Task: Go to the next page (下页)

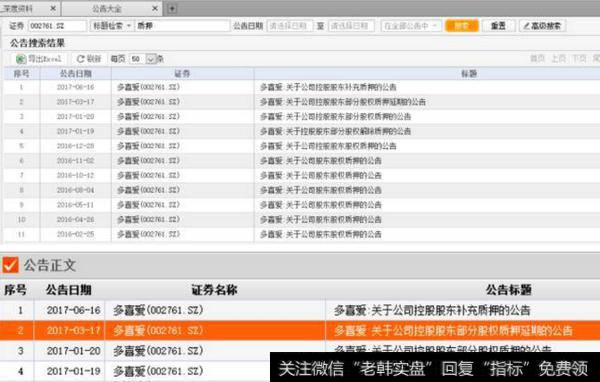Action: [579, 59]
